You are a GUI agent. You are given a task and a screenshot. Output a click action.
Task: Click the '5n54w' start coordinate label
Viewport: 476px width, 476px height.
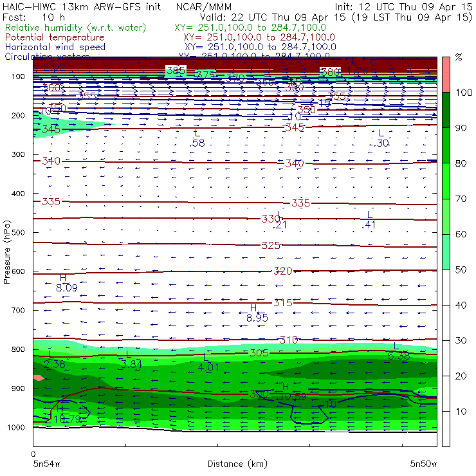(x=46, y=464)
